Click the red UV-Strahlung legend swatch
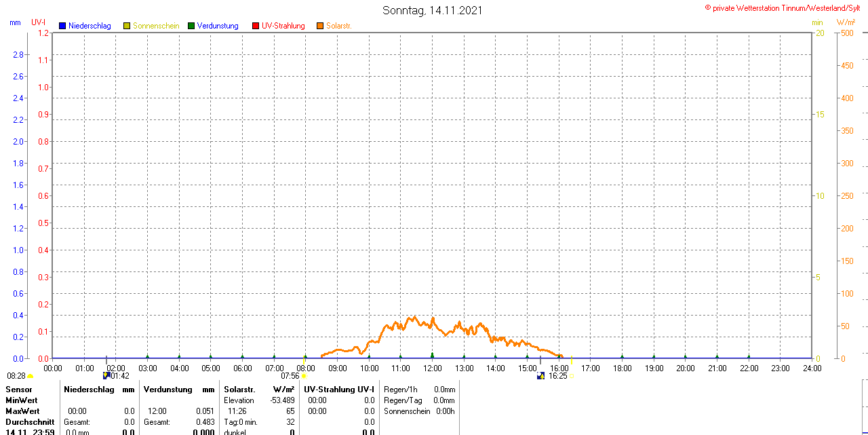This screenshot has width=868, height=435. (256, 26)
